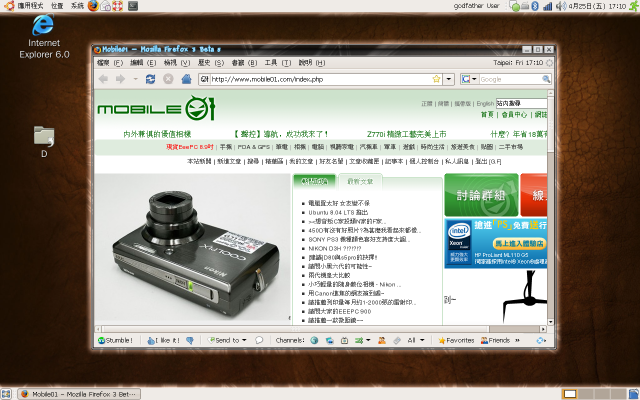Viewport: 640px width, 400px height.
Task: Select the photos channel icon
Action: click(329, 340)
